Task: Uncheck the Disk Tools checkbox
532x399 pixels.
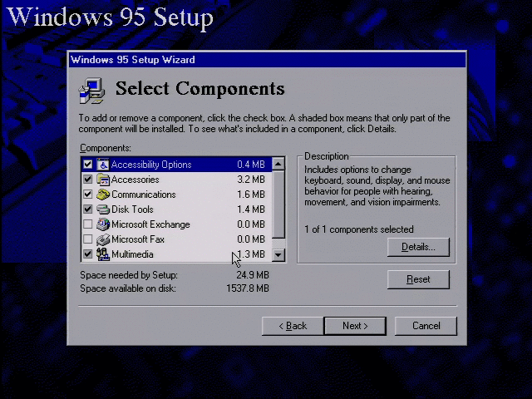Action: tap(88, 209)
